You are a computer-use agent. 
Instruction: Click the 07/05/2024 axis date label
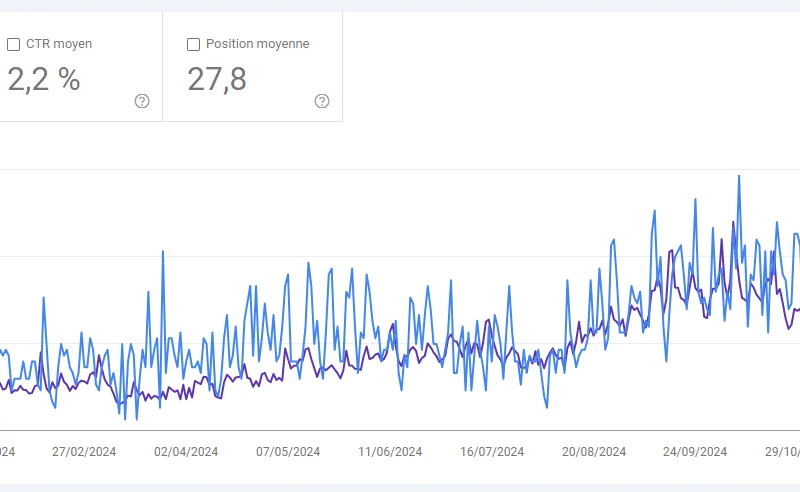point(288,452)
